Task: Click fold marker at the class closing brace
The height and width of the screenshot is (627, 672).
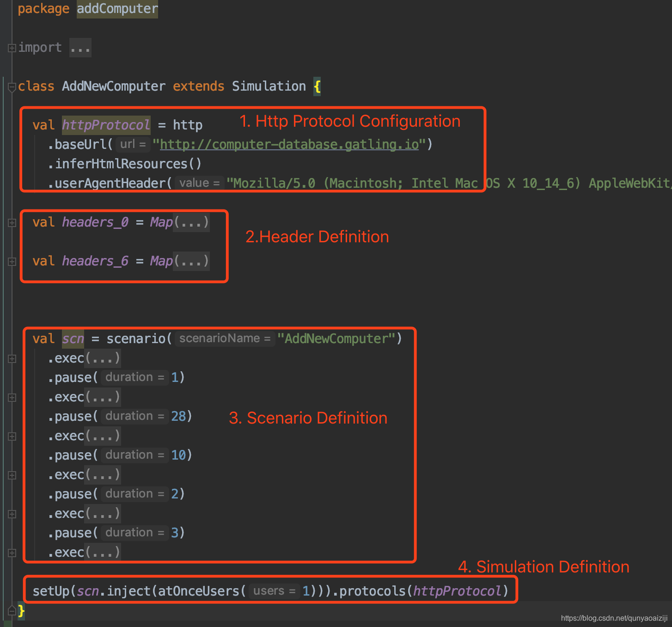Action: click(x=12, y=611)
